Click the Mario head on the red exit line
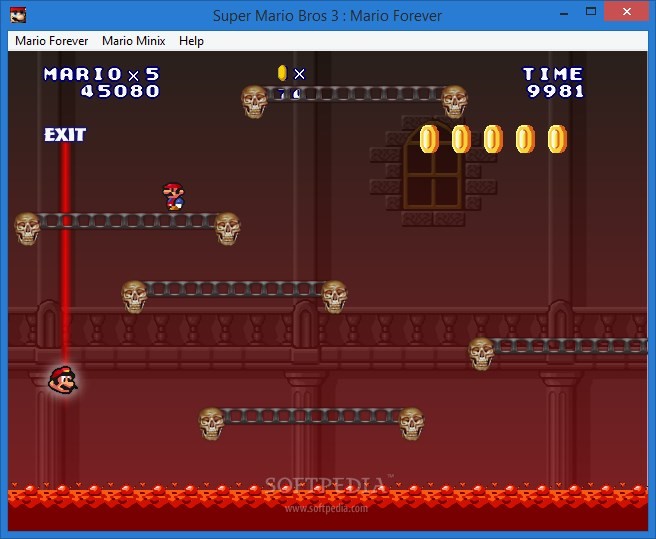656x539 pixels. (63, 380)
